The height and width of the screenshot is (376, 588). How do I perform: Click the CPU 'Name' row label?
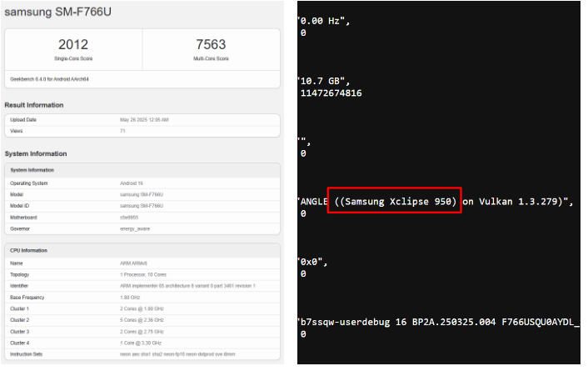point(17,263)
